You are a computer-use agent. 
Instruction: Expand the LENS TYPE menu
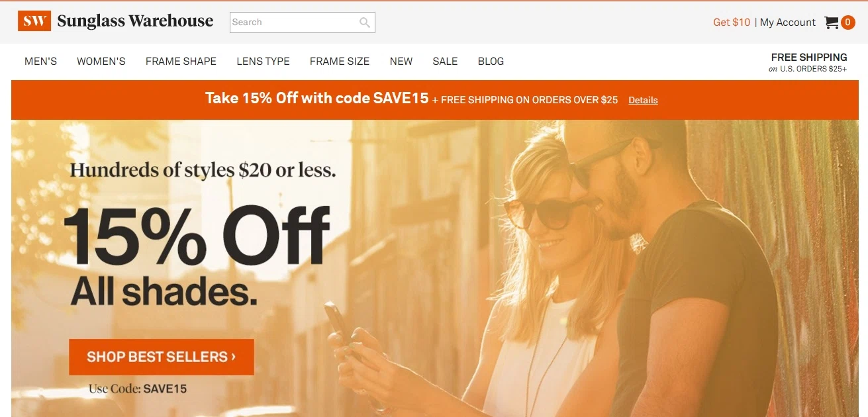[x=263, y=61]
